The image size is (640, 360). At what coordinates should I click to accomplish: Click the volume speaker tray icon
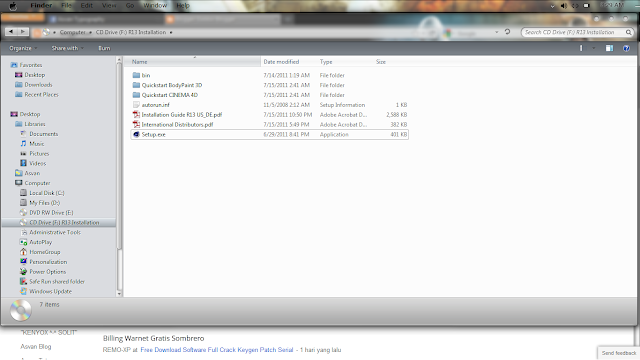(564, 6)
